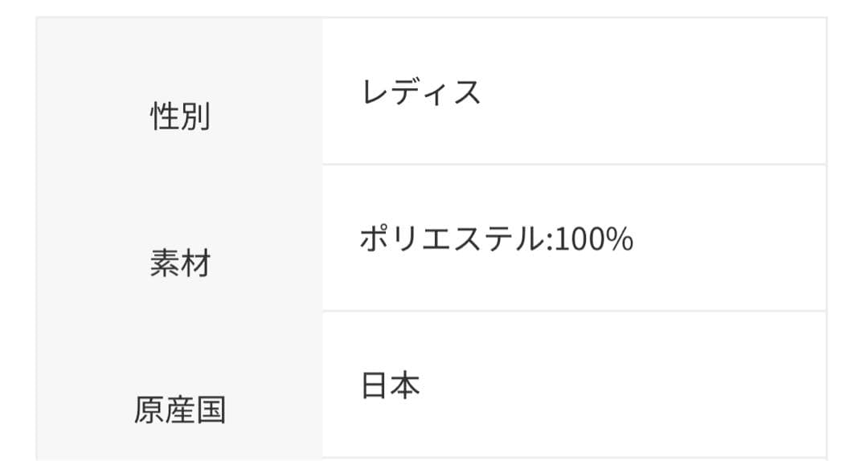868x461 pixels.
Task: Click the character 国 in the origin label
Action: pos(211,410)
